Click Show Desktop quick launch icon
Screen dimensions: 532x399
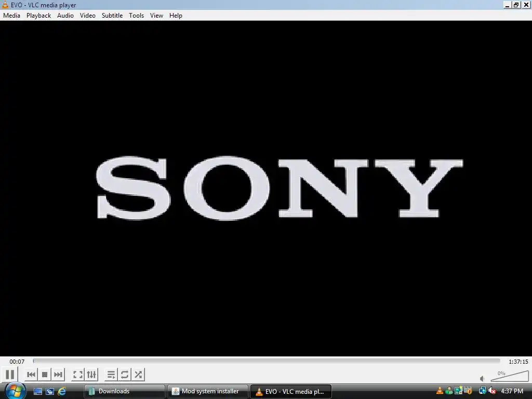[x=37, y=391]
